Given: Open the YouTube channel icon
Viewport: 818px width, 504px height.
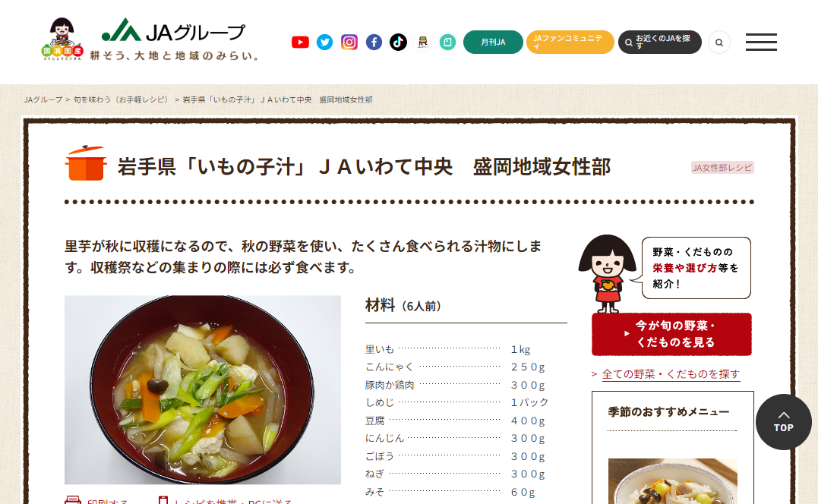Looking at the screenshot, I should click(300, 43).
